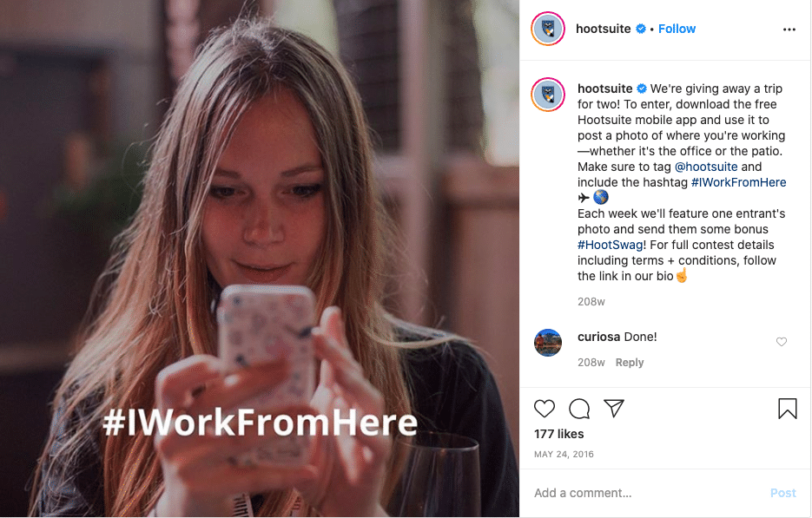Open the hootsuite username in the header
Image resolution: width=812 pixels, height=518 pixels.
pos(604,29)
